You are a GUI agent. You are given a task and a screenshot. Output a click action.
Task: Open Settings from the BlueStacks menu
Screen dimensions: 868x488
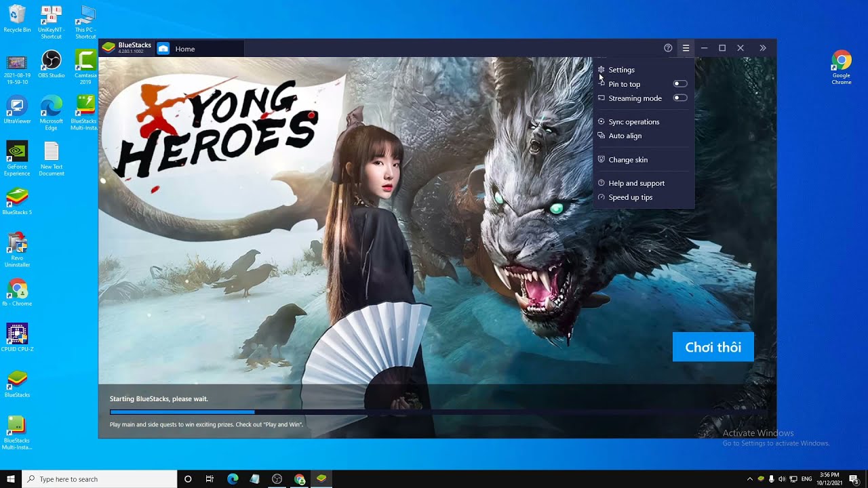[x=644, y=70]
